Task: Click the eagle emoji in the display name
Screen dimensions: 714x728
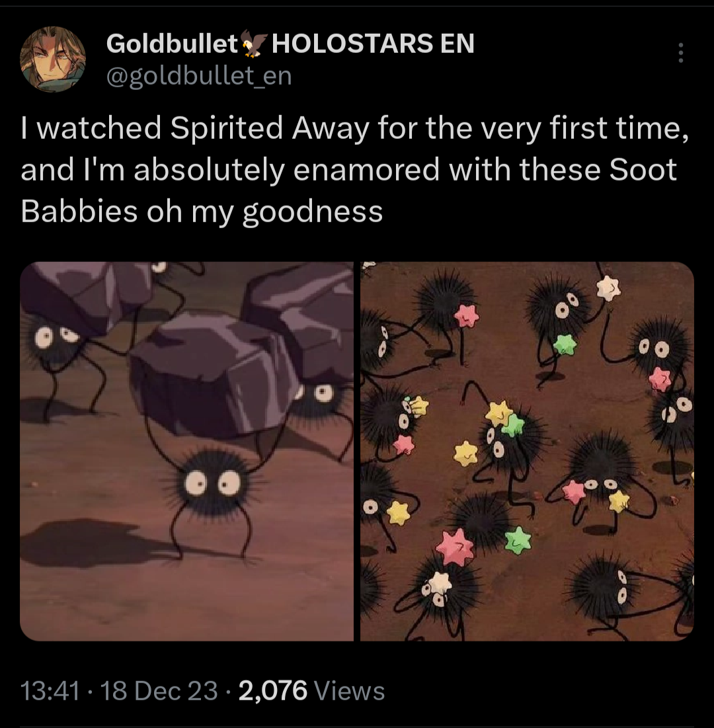Action: pos(254,44)
